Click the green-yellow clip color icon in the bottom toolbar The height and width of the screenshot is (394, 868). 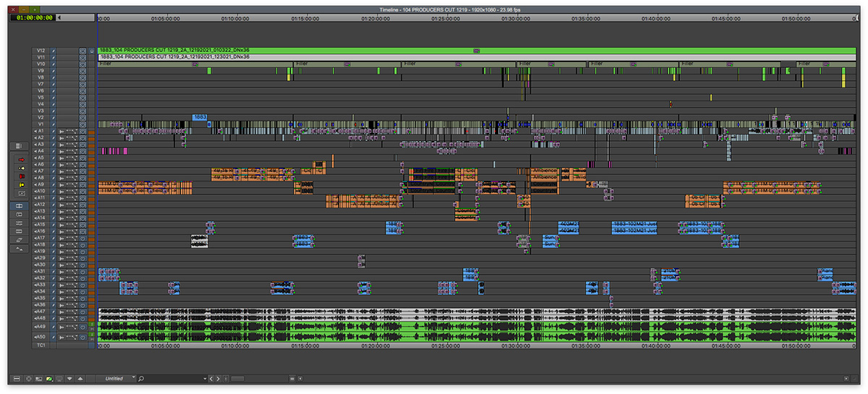pos(49,379)
